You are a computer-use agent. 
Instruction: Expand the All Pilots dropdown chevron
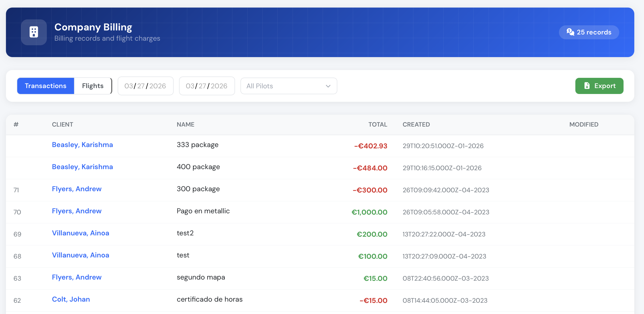coord(328,86)
